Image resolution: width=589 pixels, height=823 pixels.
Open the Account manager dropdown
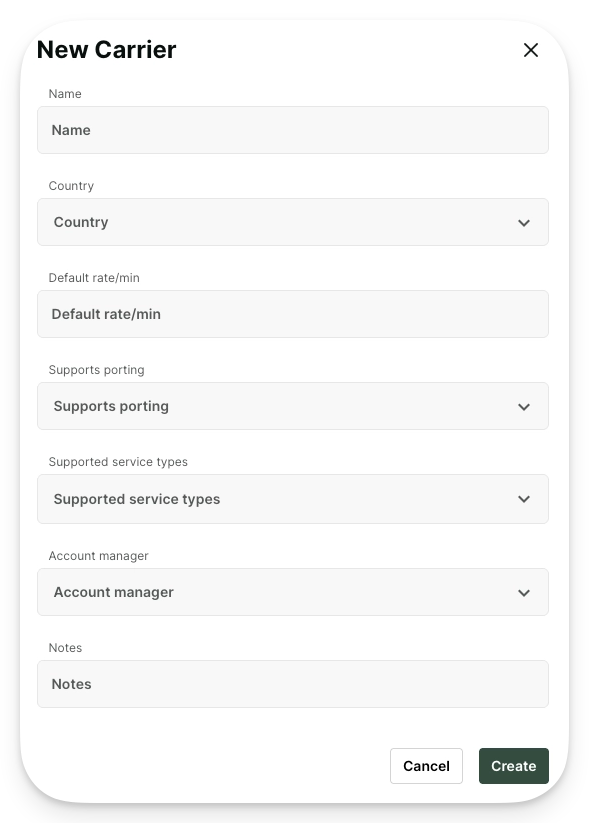pos(293,592)
